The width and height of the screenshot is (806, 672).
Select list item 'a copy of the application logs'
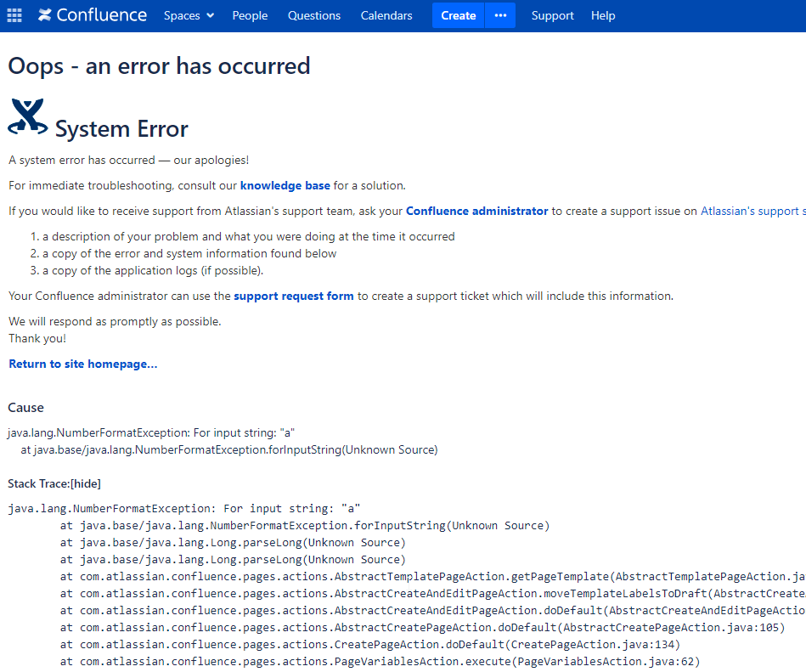pos(153,271)
